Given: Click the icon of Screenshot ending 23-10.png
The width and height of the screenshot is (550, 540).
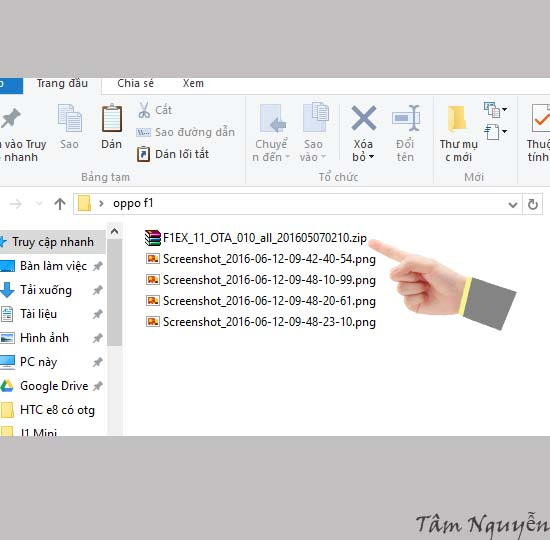Looking at the screenshot, I should point(153,322).
